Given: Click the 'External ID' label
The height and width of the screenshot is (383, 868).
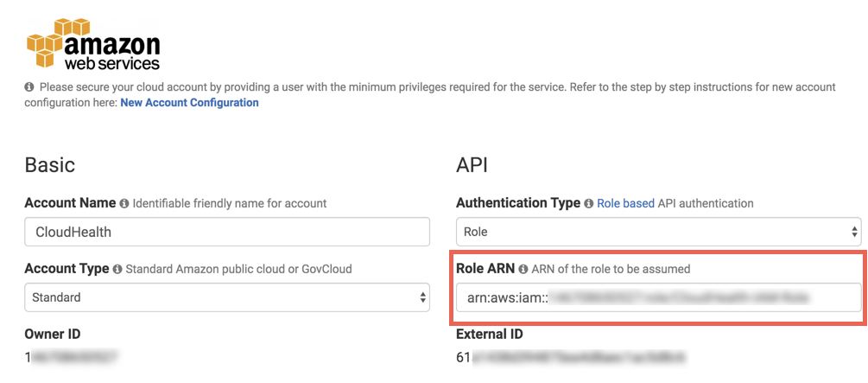Looking at the screenshot, I should [x=490, y=335].
